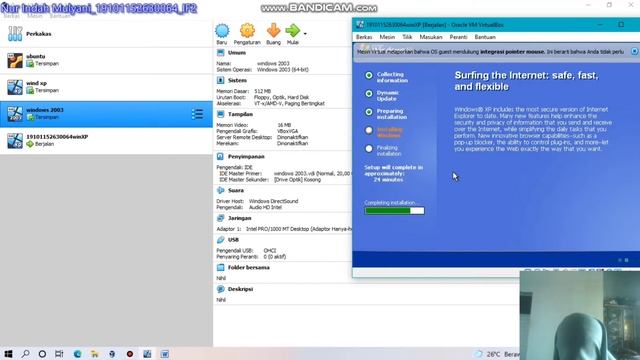Open Task View on taskbar
Image resolution: width=640 pixels, height=360 pixels.
(59, 354)
